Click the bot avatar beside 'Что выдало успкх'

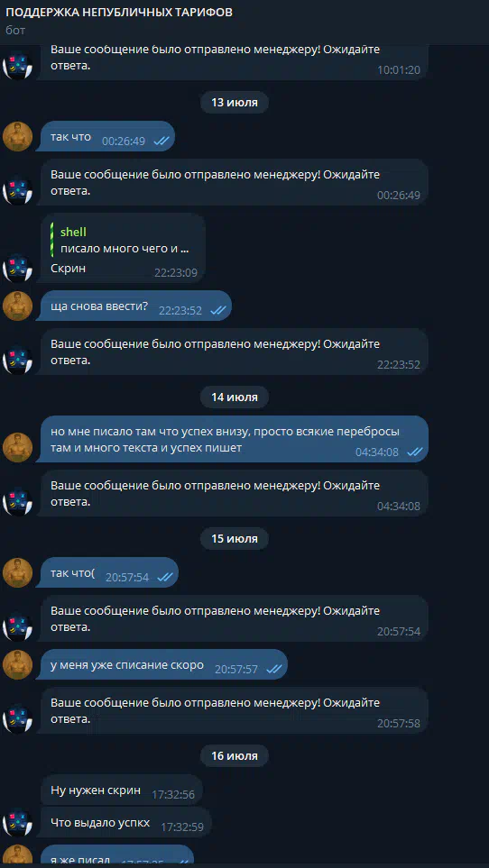18,823
